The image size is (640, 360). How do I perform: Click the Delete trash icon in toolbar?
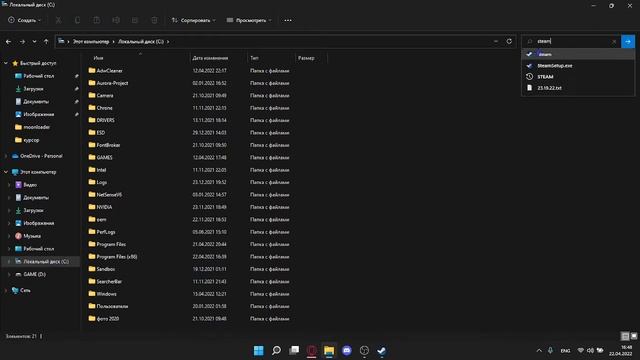[154, 20]
